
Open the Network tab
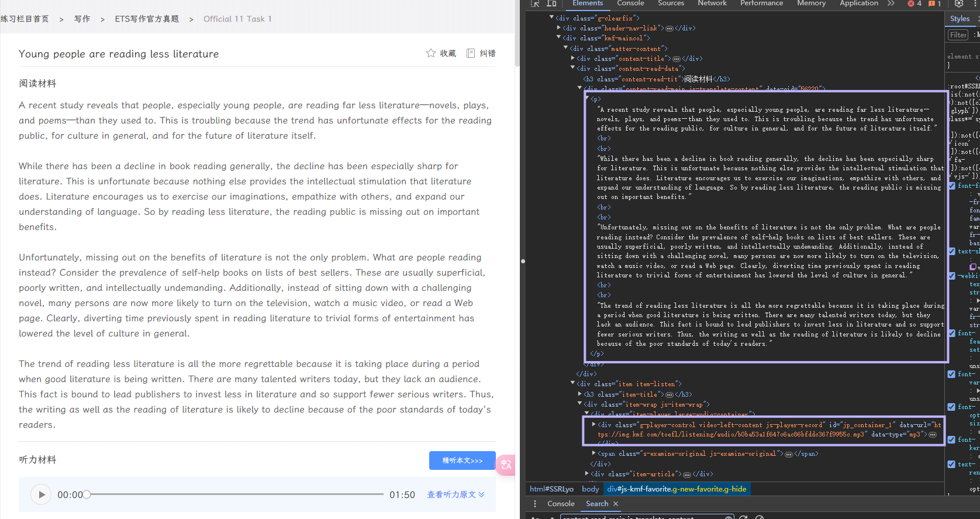click(712, 4)
